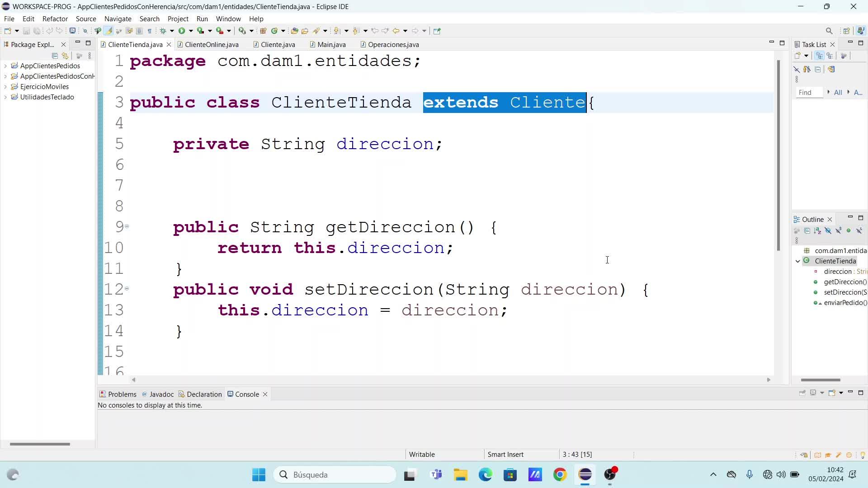The height and width of the screenshot is (488, 868).
Task: Open the Refactor menu
Action: 55,19
